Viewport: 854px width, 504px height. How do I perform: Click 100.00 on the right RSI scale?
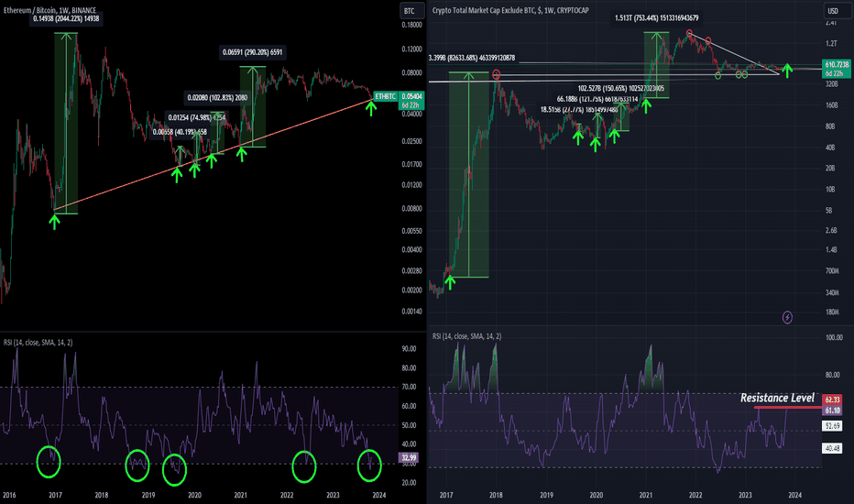tap(833, 337)
